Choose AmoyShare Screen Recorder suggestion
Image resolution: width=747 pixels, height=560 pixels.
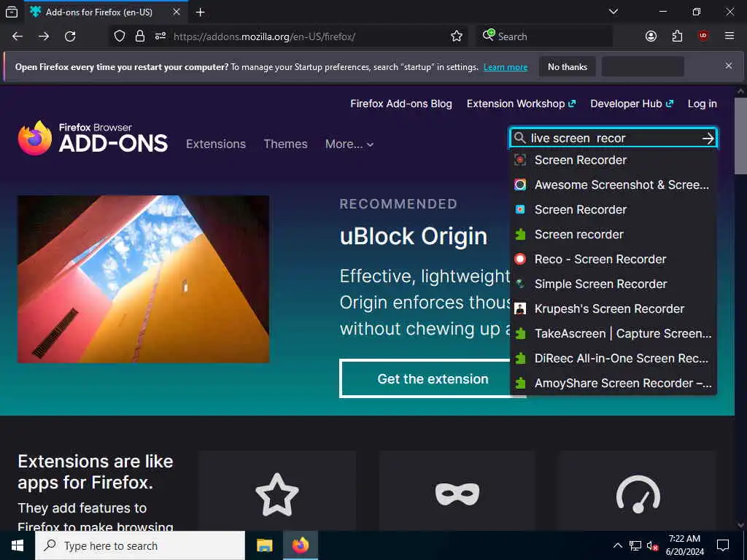613,383
